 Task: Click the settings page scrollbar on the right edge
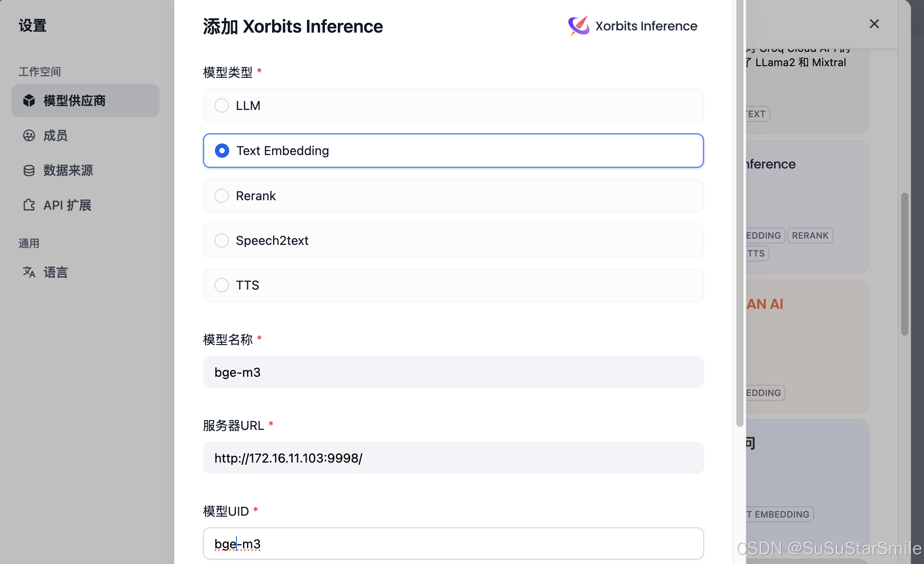click(905, 264)
